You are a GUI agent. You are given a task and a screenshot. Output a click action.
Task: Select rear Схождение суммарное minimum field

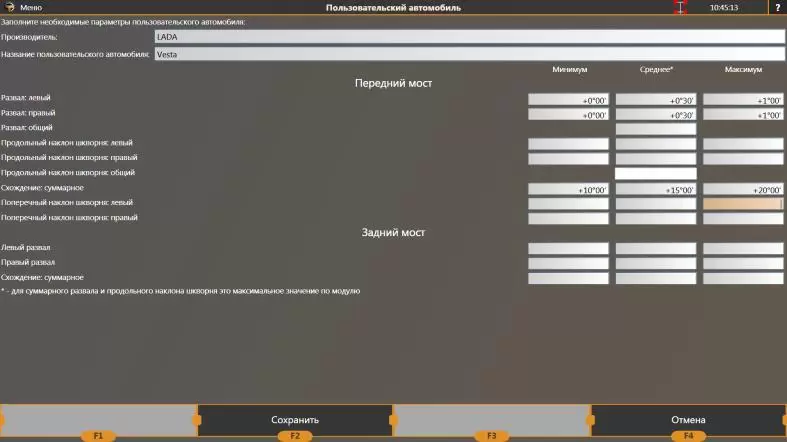pyautogui.click(x=568, y=278)
